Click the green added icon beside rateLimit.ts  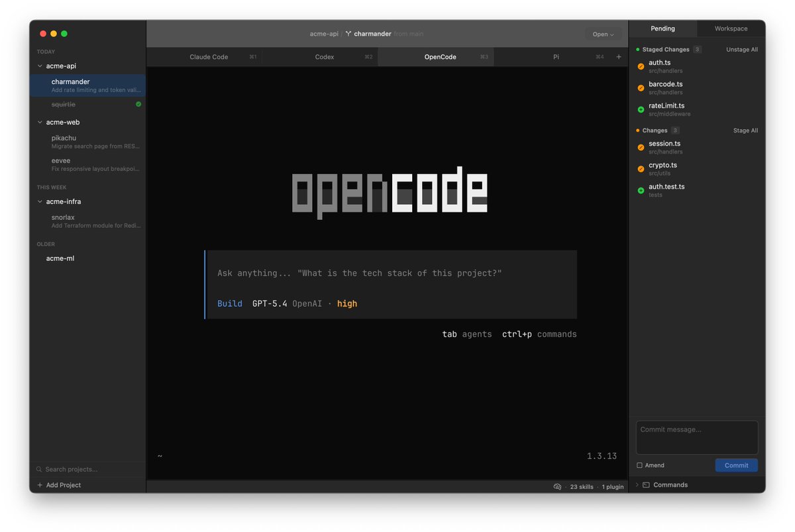point(641,109)
